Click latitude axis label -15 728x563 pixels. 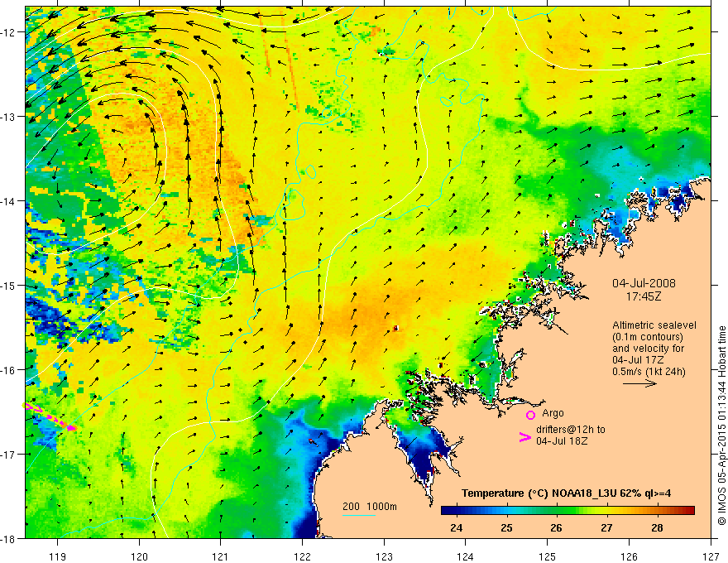pos(8,285)
